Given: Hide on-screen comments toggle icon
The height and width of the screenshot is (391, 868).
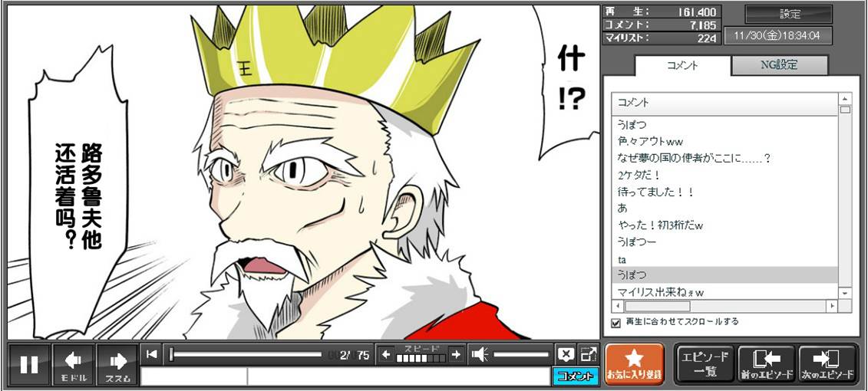Looking at the screenshot, I should (566, 354).
